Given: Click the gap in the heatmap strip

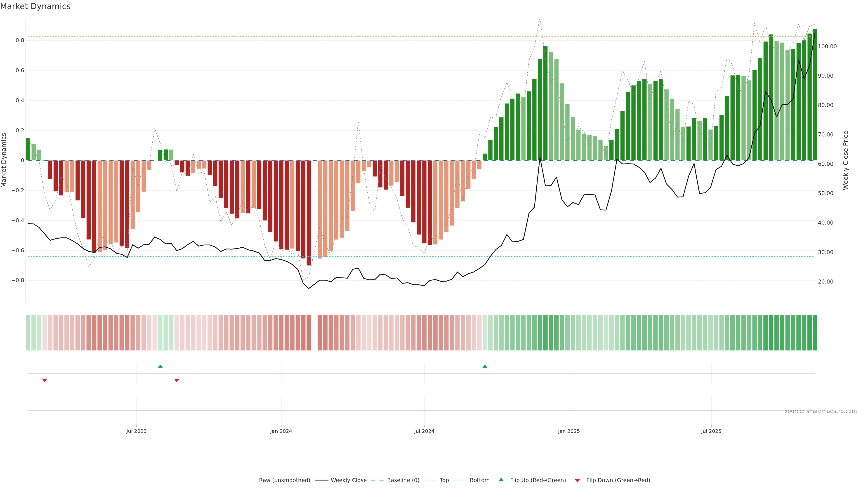Looking at the screenshot, I should tap(314, 333).
